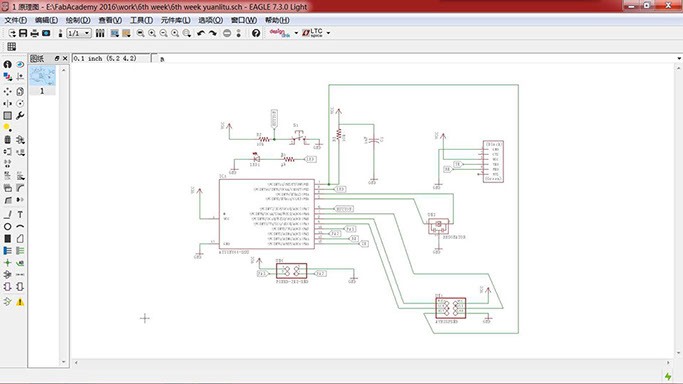Viewport: 683px width, 384px height.
Task: Expand the DesignLink dropdown arrow
Action: [x=296, y=33]
